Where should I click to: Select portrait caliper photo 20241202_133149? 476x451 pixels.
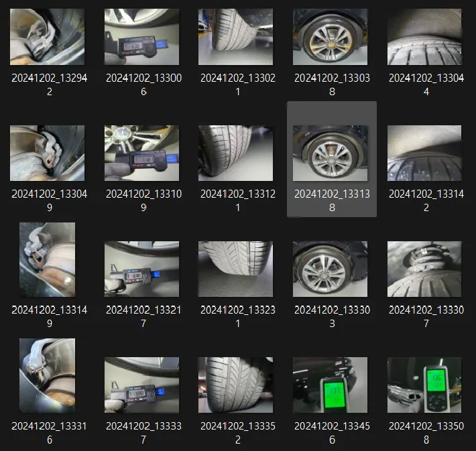click(x=47, y=259)
